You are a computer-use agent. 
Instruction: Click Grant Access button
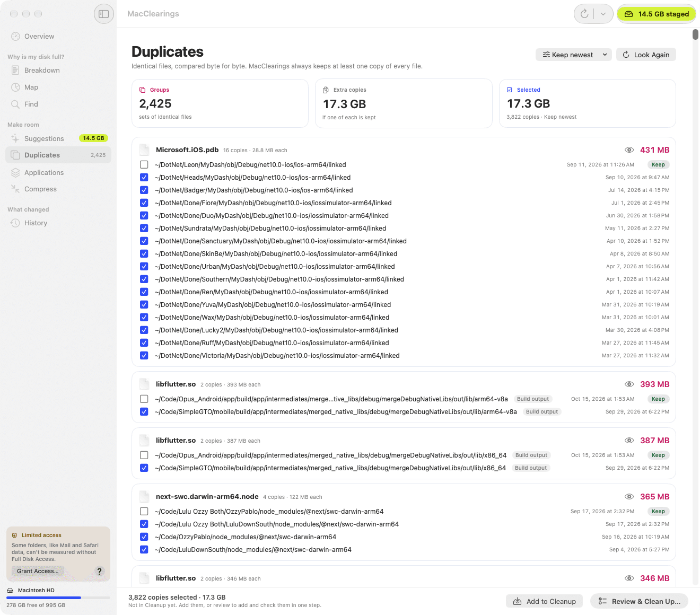[x=38, y=571]
